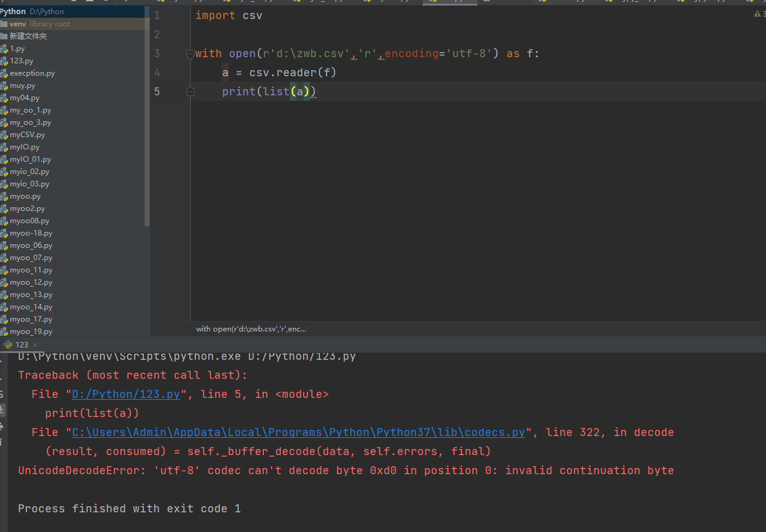
Task: Open myoo_13.py in the project tree
Action: pyautogui.click(x=31, y=295)
